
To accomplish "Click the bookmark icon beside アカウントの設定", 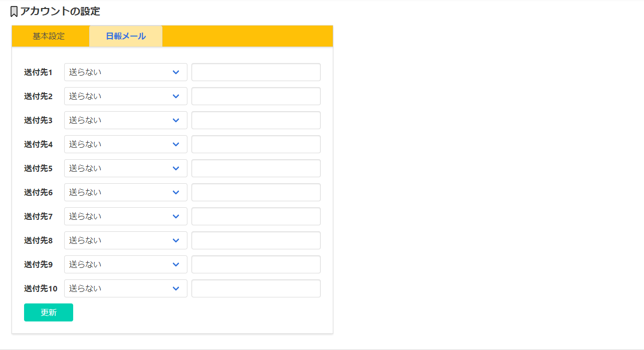I will 14,12.
